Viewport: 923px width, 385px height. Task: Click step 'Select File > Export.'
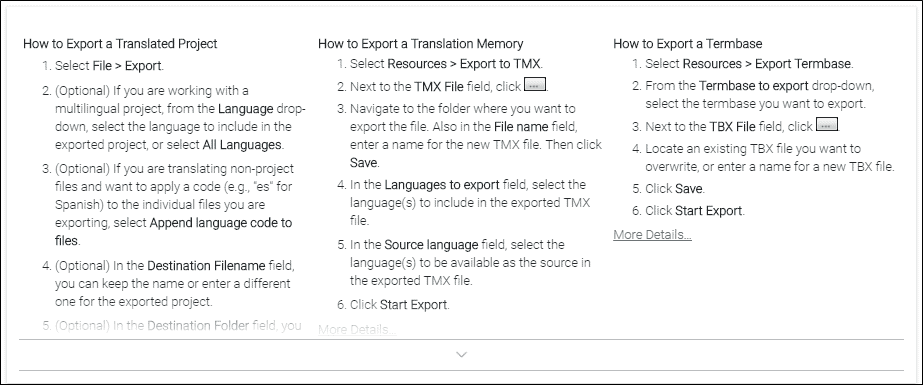pyautogui.click(x=109, y=66)
